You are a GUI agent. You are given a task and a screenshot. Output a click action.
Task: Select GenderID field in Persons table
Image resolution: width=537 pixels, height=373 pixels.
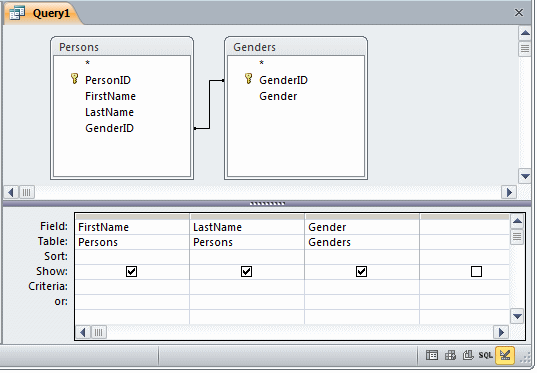[x=109, y=128]
